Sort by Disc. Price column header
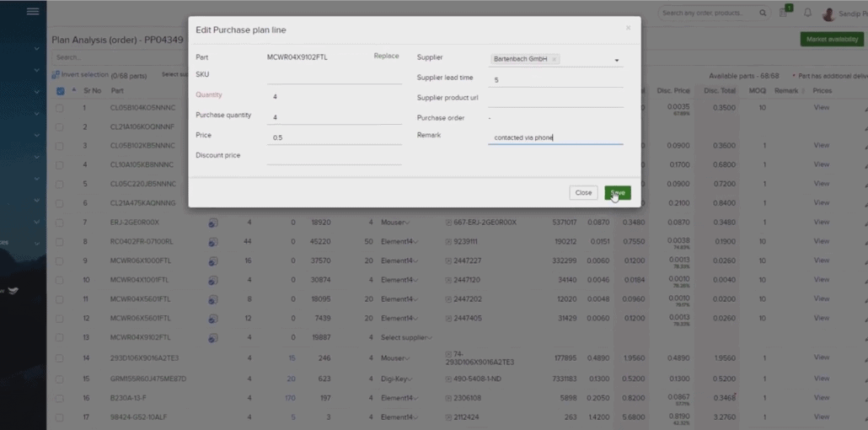This screenshot has width=868, height=430. [x=673, y=90]
